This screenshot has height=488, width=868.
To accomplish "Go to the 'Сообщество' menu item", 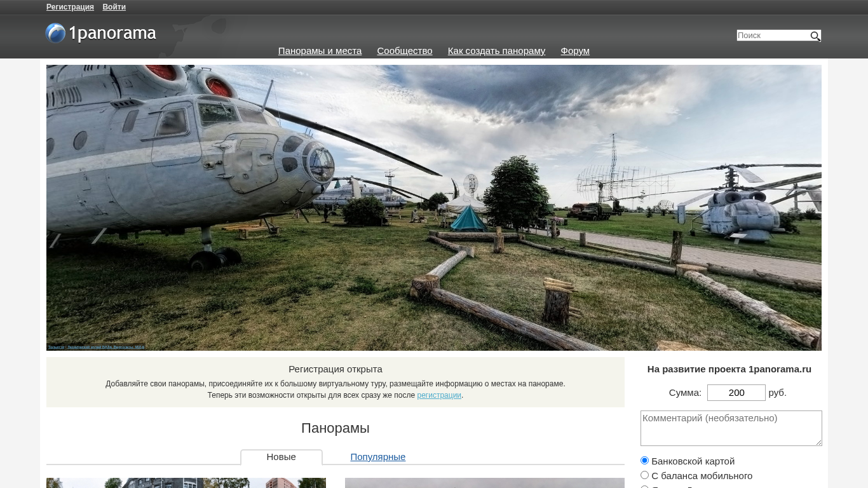I will pos(404,51).
